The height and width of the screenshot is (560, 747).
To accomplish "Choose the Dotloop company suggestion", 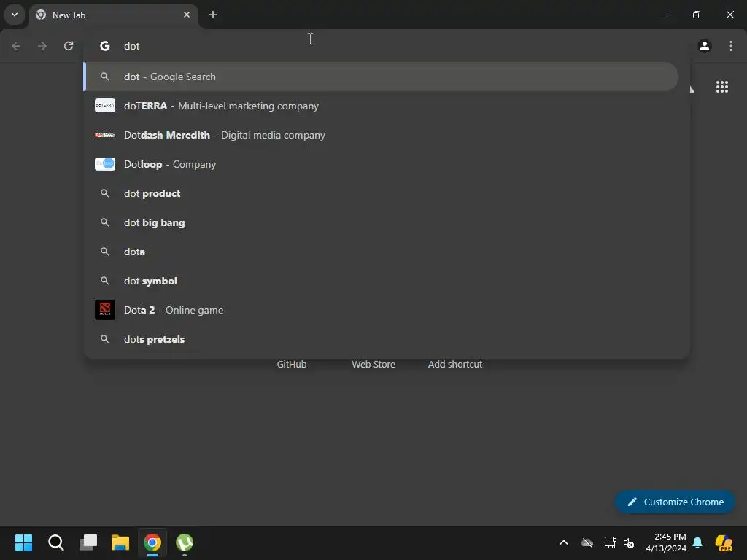I will [381, 164].
